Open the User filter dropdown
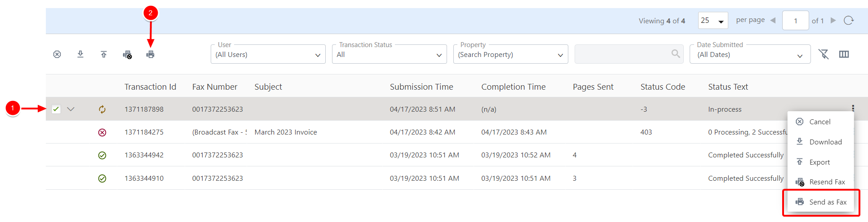The width and height of the screenshot is (868, 222). [268, 55]
